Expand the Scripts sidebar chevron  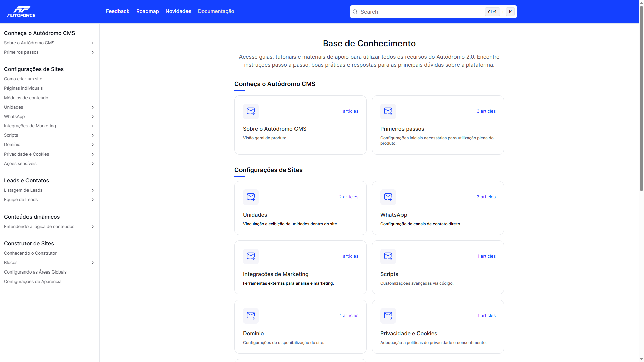pos(93,135)
